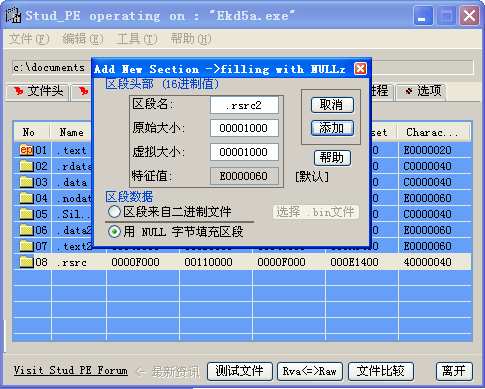This screenshot has width=485, height=389.
Task: Click folder icon of section 04
Action: 27,198
